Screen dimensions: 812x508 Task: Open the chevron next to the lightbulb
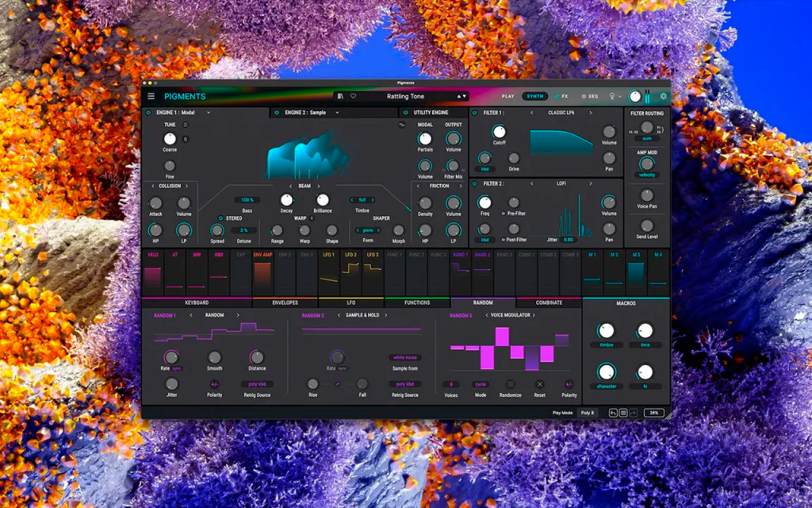coord(619,97)
